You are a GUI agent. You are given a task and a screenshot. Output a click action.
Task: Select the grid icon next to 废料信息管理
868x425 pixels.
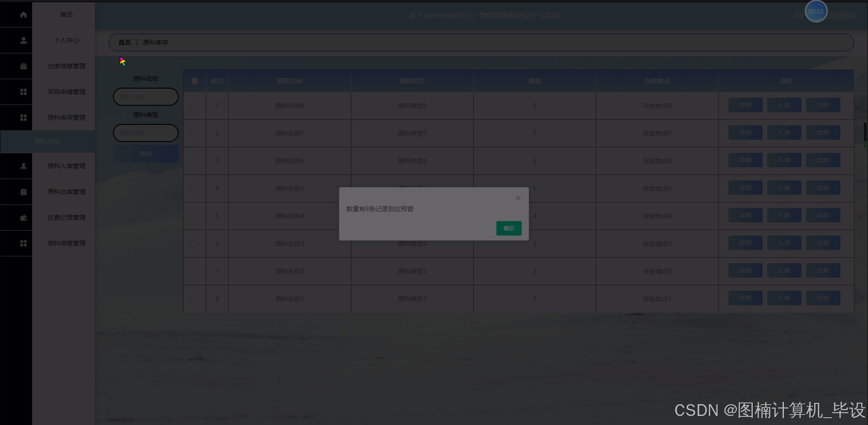pyautogui.click(x=23, y=243)
